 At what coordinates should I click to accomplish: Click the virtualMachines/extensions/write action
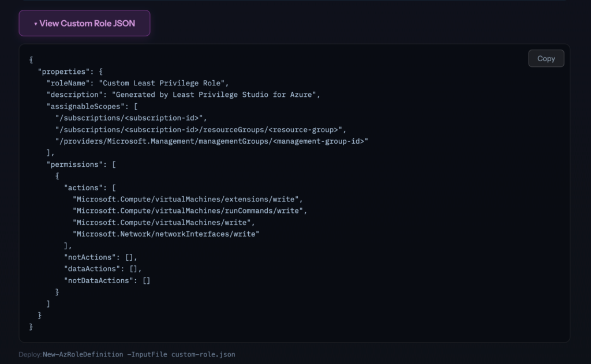click(x=187, y=199)
